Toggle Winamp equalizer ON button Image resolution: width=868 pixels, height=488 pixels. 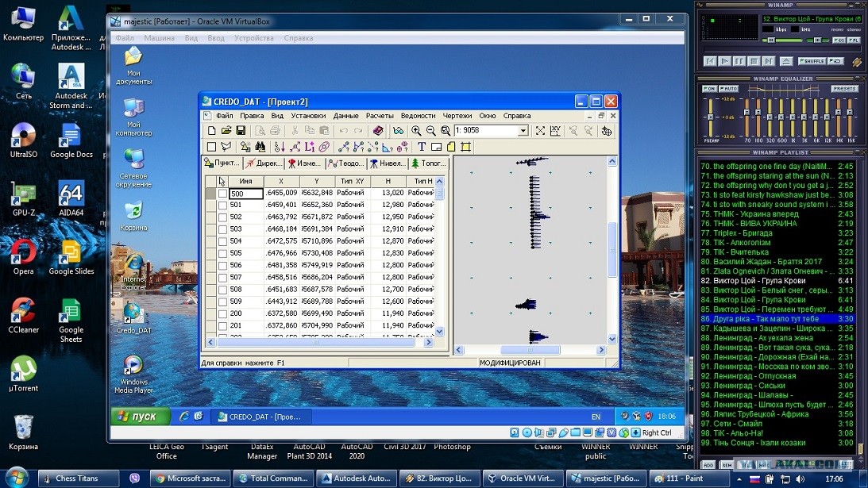(x=709, y=89)
